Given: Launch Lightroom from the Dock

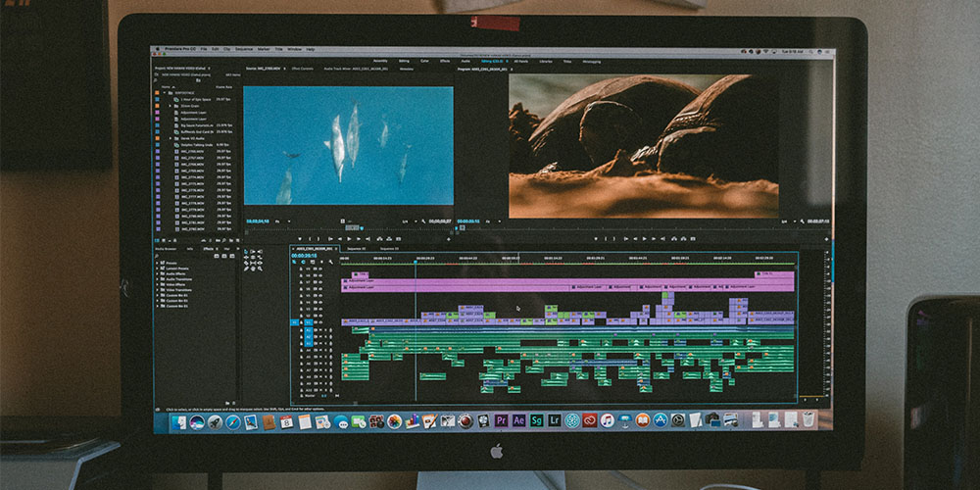Looking at the screenshot, I should click(555, 420).
